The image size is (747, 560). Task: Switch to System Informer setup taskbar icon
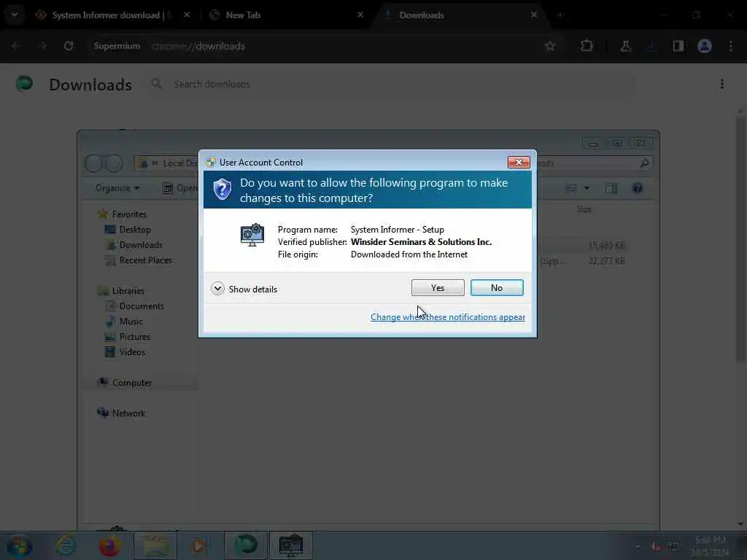pos(290,545)
